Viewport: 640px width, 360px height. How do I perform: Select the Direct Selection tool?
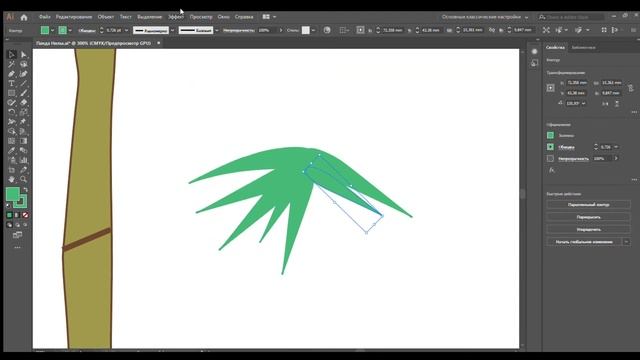(24, 55)
